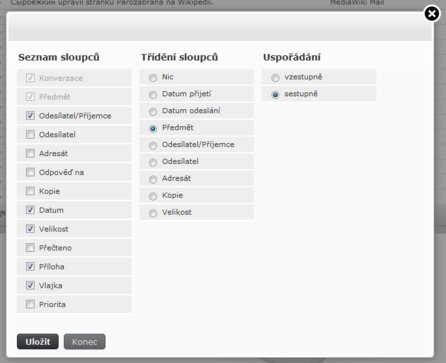Check the Přečteno column checkbox
Screen dimensions: 446x363
pyautogui.click(x=30, y=248)
